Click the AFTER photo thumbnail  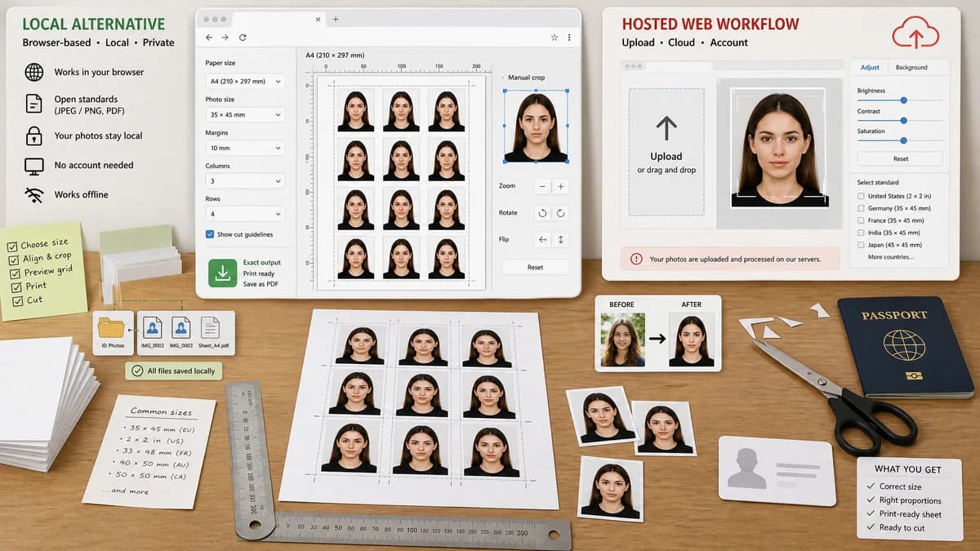[691, 340]
